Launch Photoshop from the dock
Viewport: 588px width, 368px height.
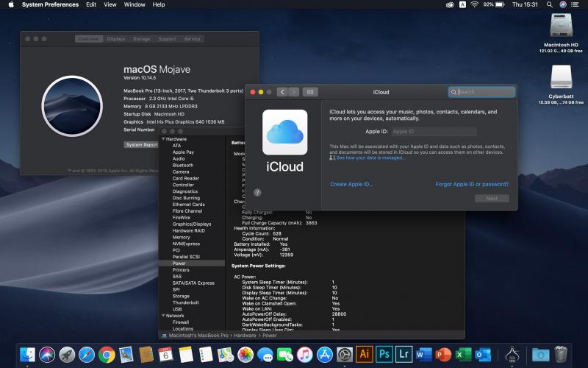point(384,354)
